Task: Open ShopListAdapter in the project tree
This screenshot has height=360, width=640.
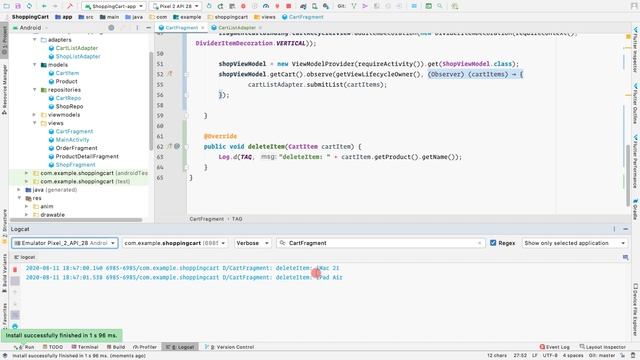Action: pos(78,56)
